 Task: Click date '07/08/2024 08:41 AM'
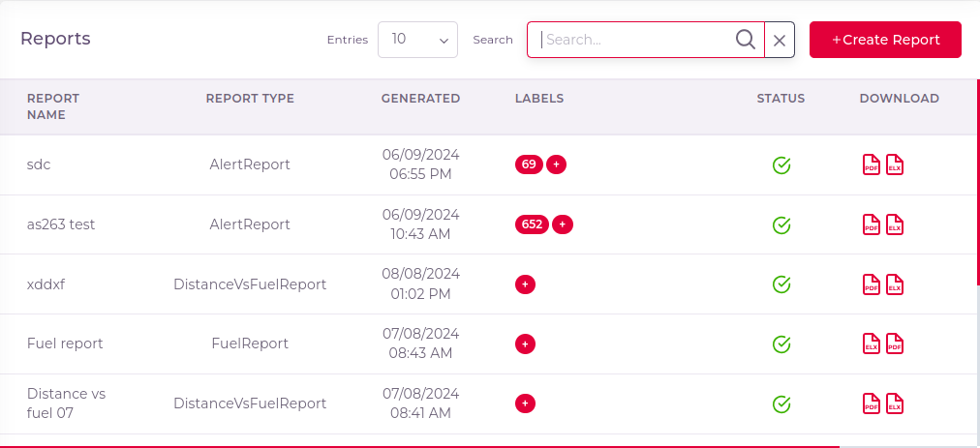[x=420, y=403]
